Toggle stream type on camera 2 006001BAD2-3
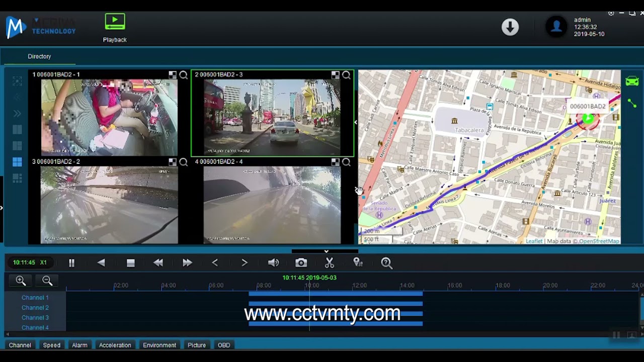This screenshot has height=362, width=644. click(335, 75)
